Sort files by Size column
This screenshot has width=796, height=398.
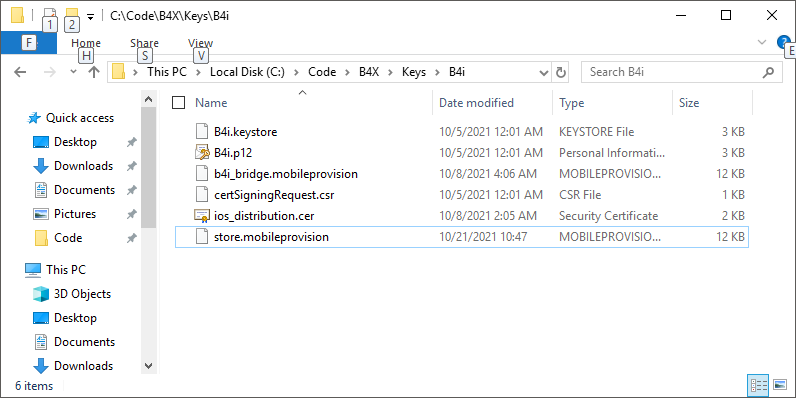click(689, 103)
